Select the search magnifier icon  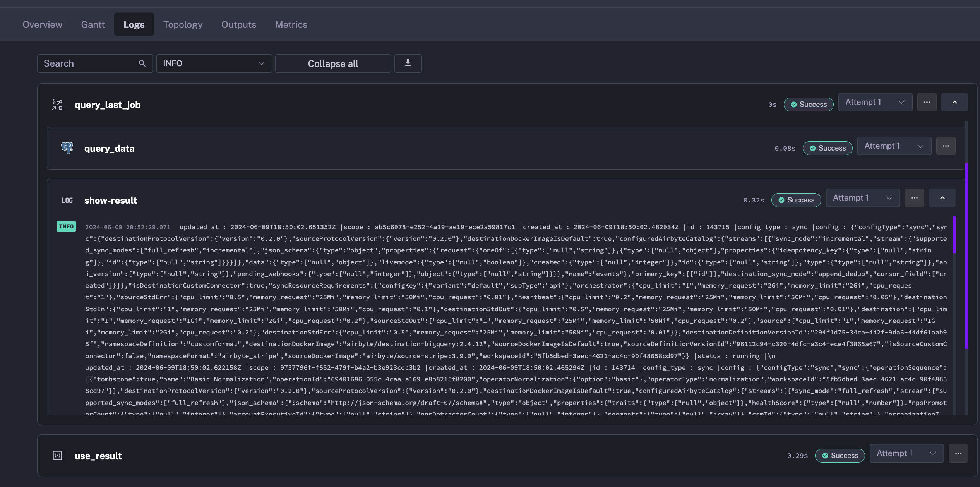142,63
